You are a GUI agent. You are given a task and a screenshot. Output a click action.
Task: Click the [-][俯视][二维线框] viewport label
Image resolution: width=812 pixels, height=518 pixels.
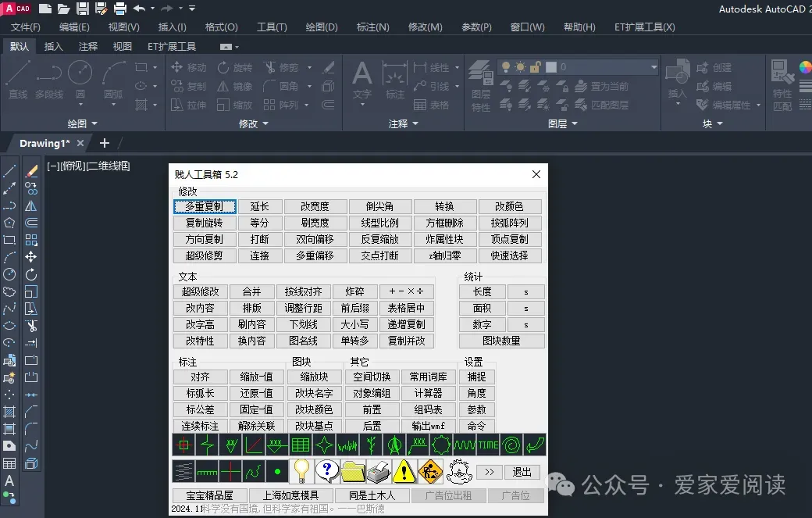(x=88, y=166)
